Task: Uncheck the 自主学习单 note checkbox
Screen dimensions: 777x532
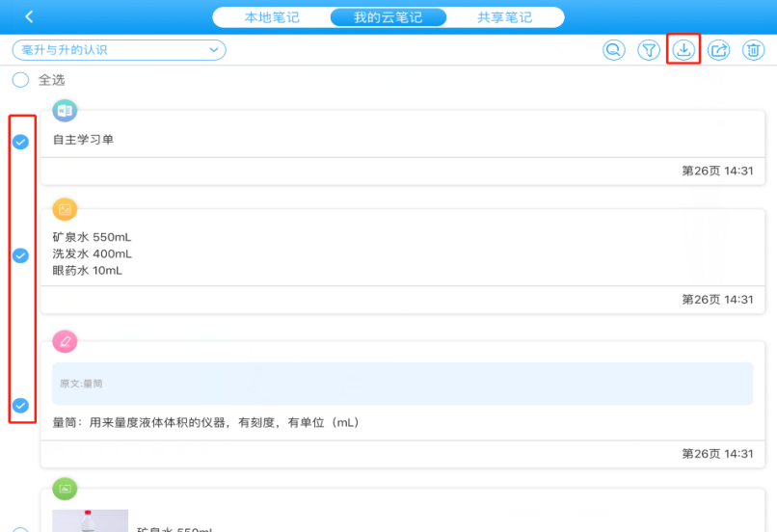Action: point(20,142)
